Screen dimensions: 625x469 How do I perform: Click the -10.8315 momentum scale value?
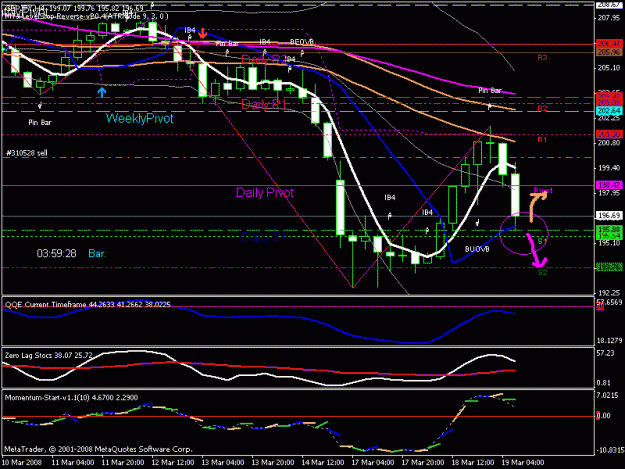[610, 450]
